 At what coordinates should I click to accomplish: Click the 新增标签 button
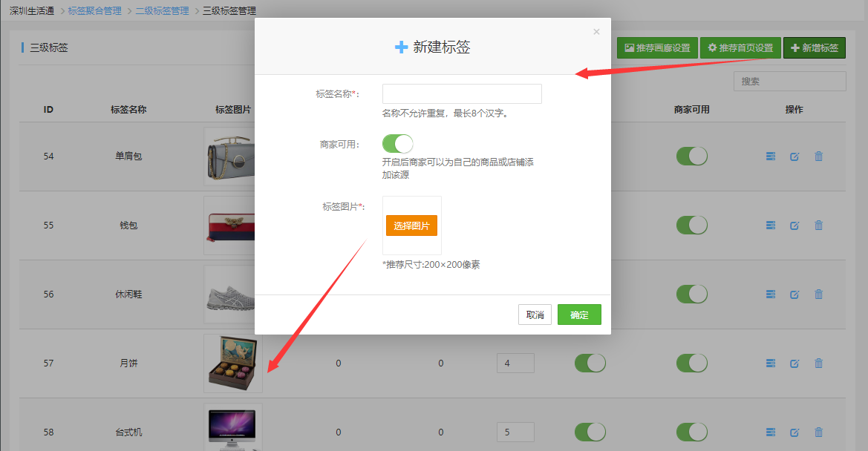tap(815, 48)
